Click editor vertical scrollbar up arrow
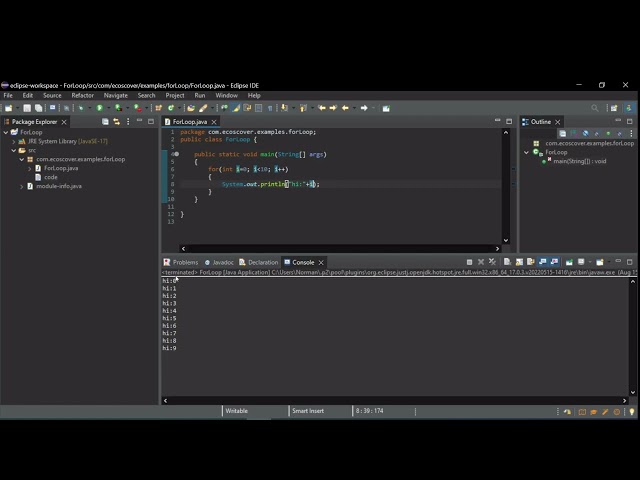 point(506,133)
